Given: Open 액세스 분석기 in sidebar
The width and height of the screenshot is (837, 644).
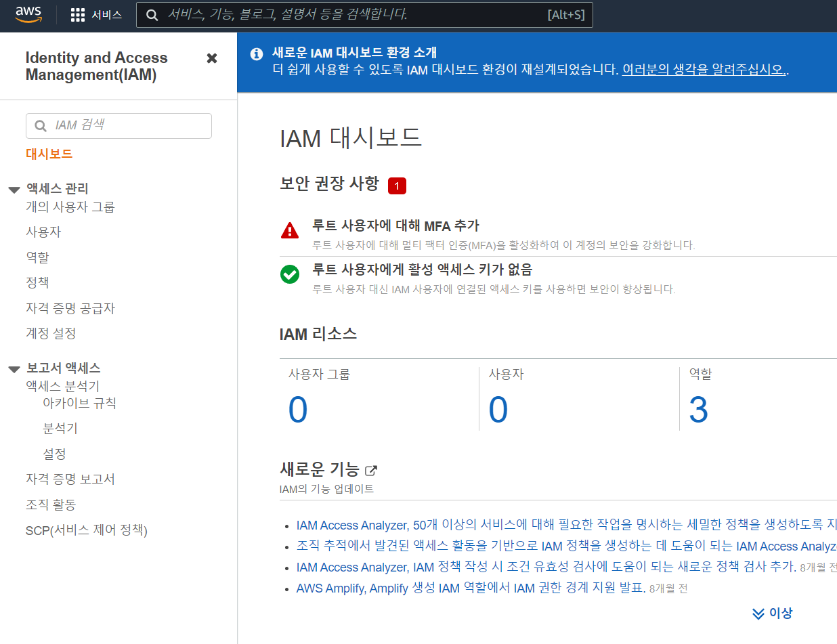Looking at the screenshot, I should (63, 387).
